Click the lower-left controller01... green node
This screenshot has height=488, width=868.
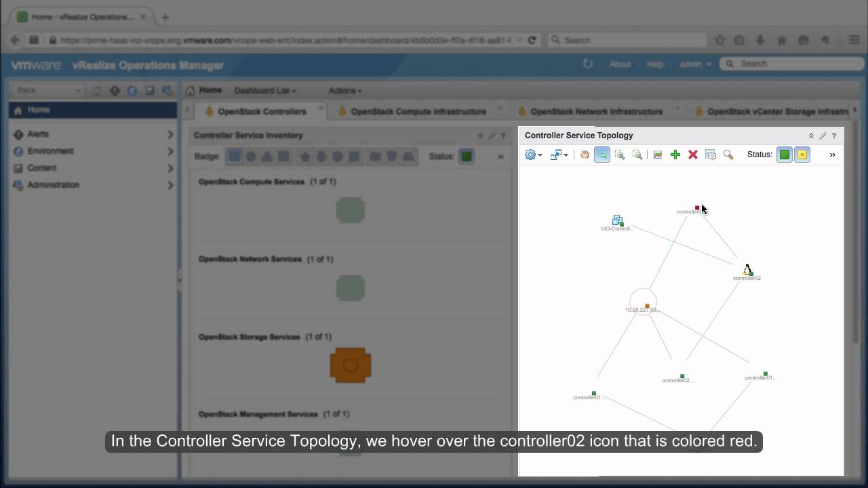point(594,393)
